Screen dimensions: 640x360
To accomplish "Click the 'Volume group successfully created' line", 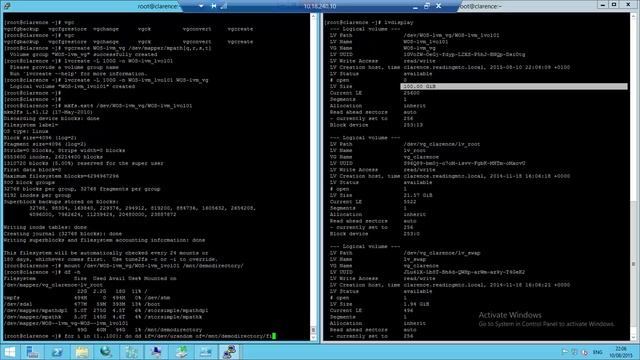I will click(x=83, y=54).
